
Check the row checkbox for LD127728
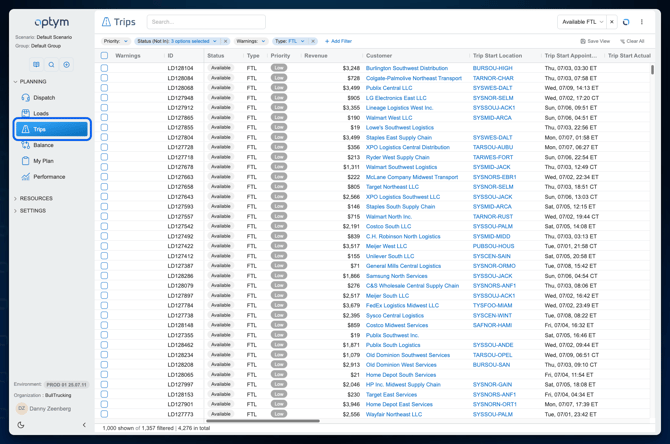tap(104, 147)
